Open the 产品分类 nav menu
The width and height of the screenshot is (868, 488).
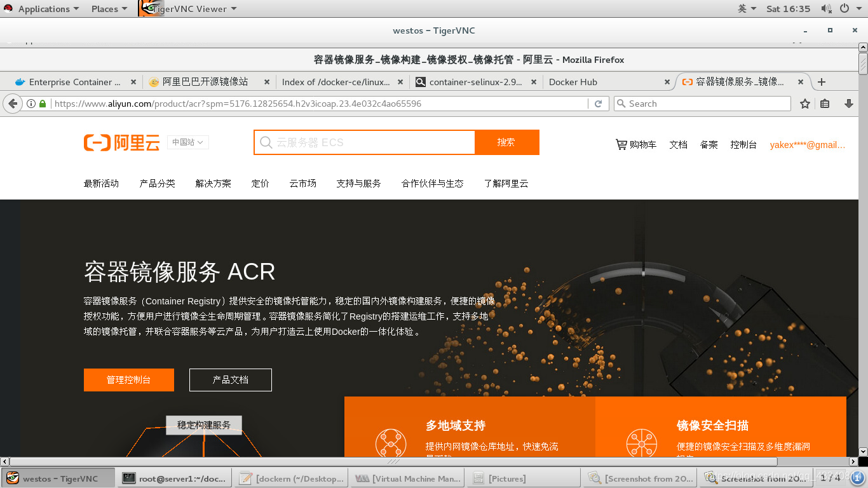pos(157,183)
